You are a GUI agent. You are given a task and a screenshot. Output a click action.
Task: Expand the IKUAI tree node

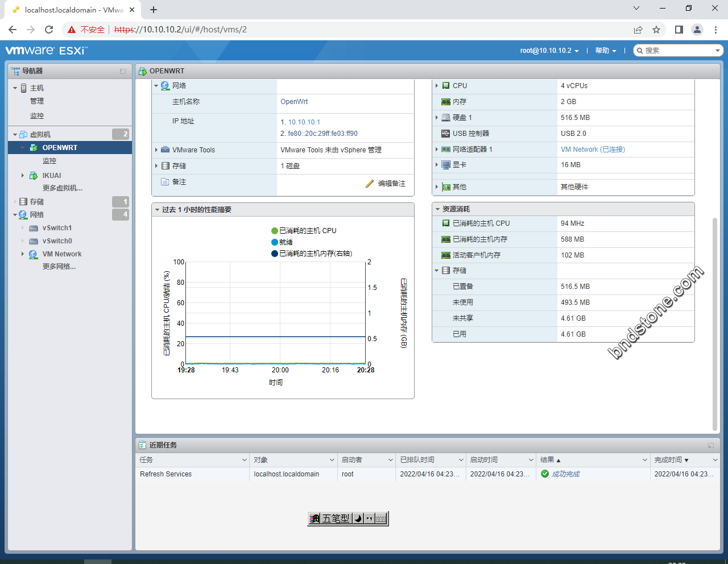point(23,176)
